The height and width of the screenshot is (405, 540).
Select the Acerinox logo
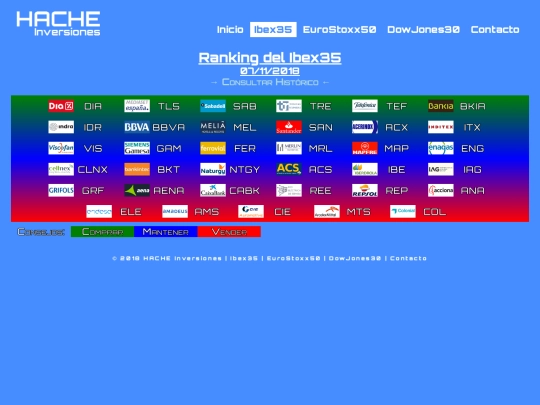(365, 127)
